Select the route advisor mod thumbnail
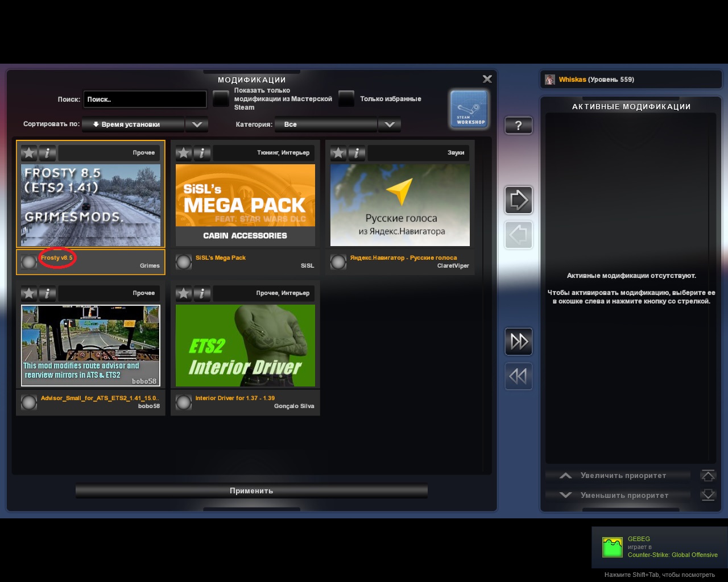The width and height of the screenshot is (728, 582). 91,346
